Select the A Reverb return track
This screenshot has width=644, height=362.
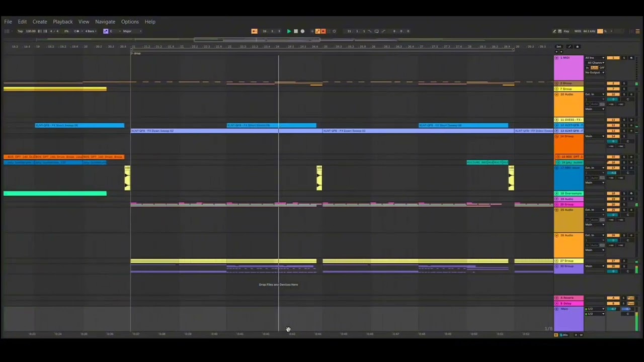569,298
